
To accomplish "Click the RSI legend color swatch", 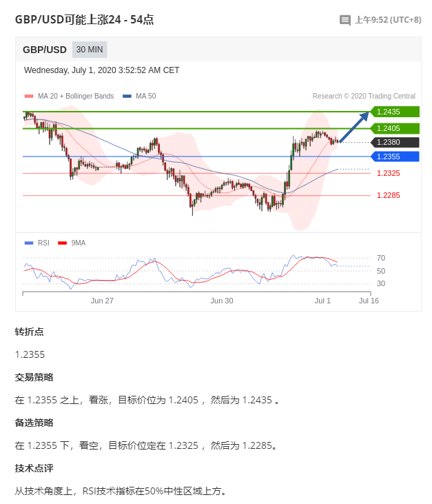I will point(29,243).
